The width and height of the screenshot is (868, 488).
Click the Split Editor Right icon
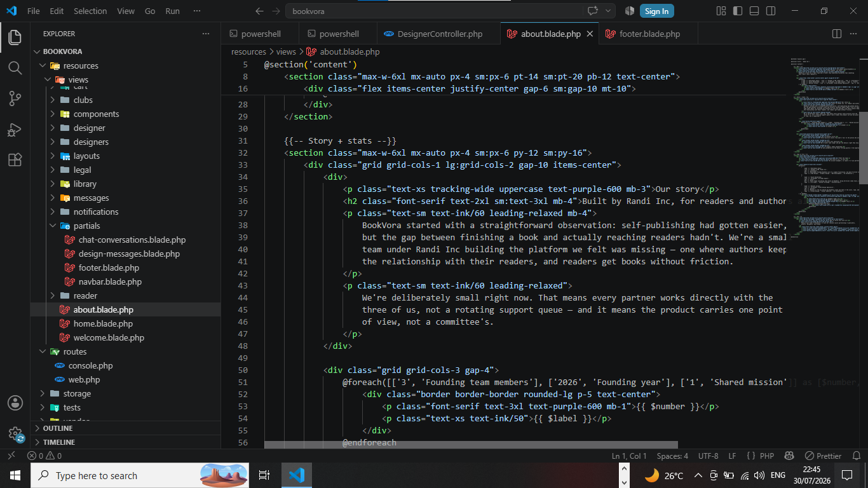pyautogui.click(x=837, y=34)
